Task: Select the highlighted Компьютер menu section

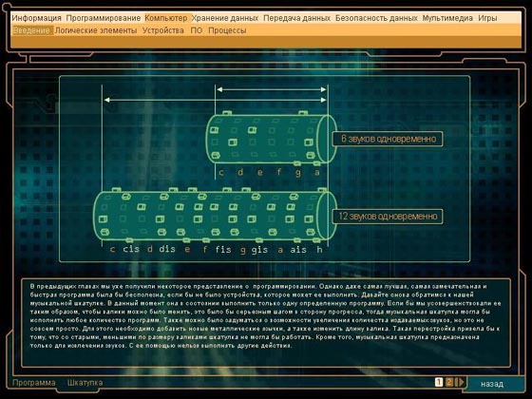Action: [166, 18]
